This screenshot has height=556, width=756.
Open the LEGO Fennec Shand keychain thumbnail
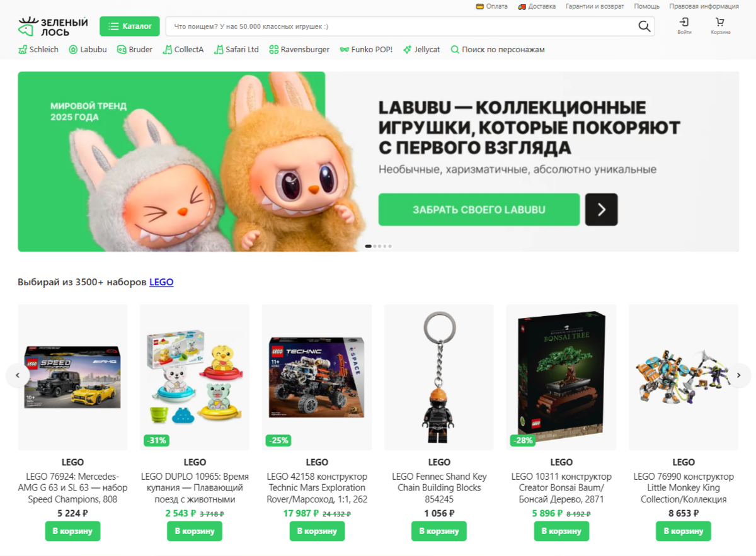(x=439, y=377)
